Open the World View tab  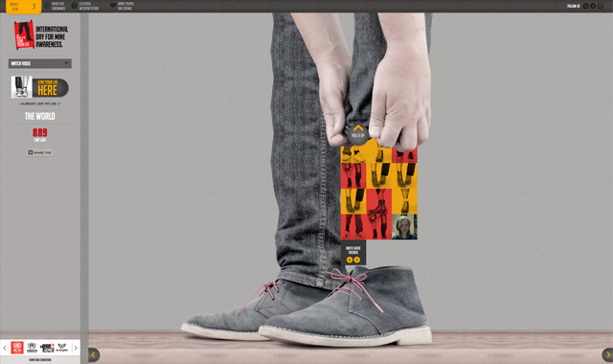click(x=23, y=7)
